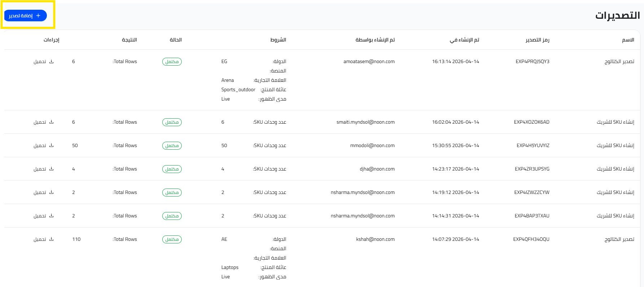Click the email kshah@noon.com
644x287 pixels.
coord(375,239)
